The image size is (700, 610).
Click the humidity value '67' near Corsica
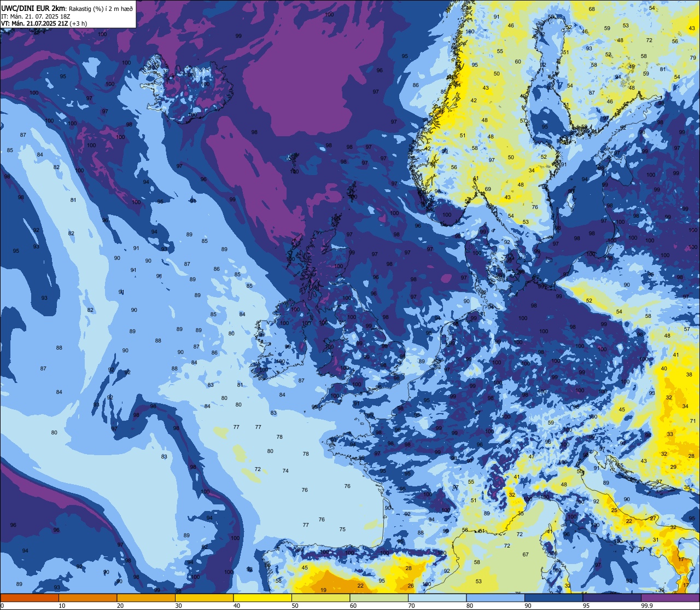point(526,555)
